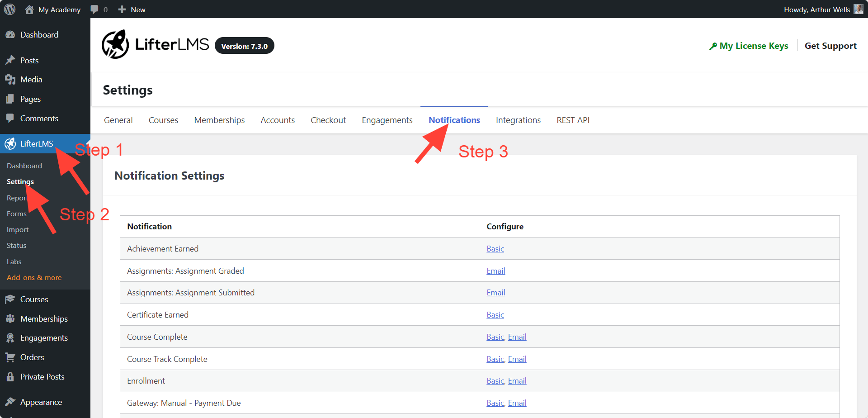Switch to the Engagements settings tab
The image size is (868, 418).
point(387,120)
